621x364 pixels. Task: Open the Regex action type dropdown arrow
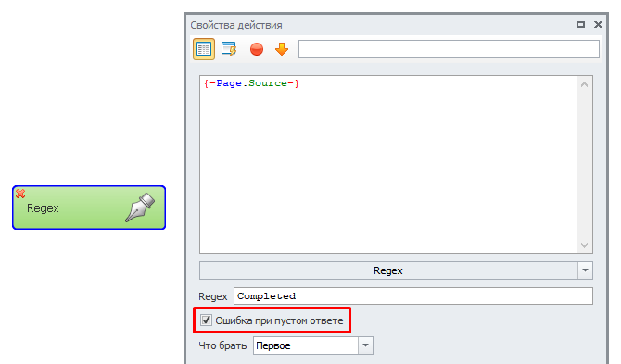point(585,270)
